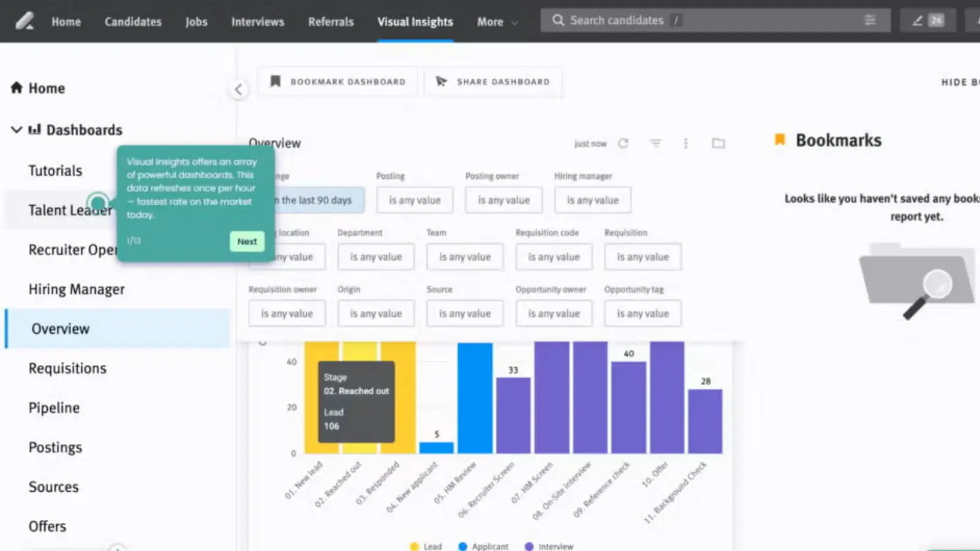The image size is (980, 551).
Task: Click the folder icon in the Overview header
Action: [718, 143]
